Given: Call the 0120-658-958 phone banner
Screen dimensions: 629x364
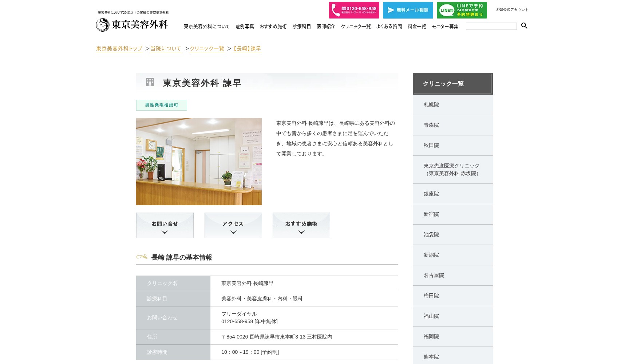Looking at the screenshot, I should click(354, 10).
